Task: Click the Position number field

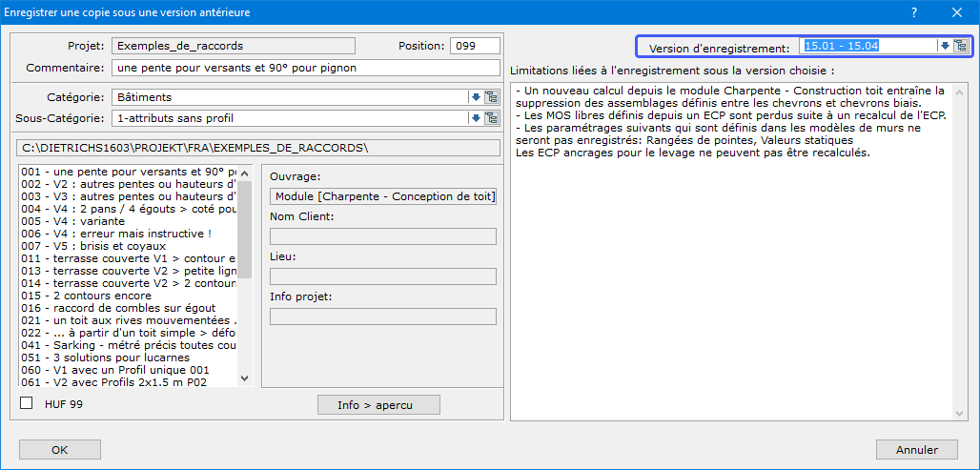Action: pos(475,46)
